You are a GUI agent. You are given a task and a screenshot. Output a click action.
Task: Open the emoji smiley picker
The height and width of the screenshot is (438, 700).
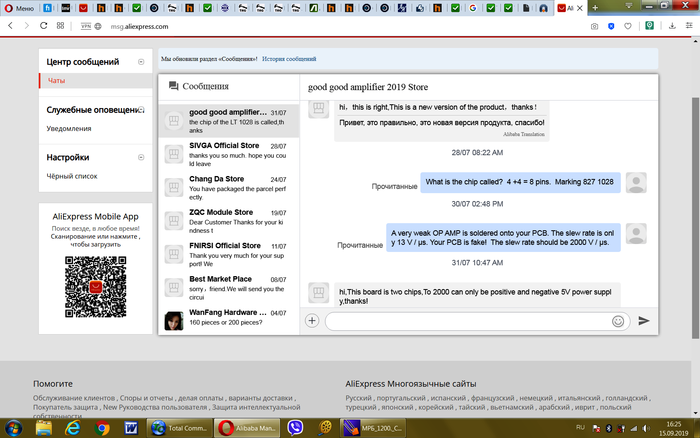coord(618,321)
